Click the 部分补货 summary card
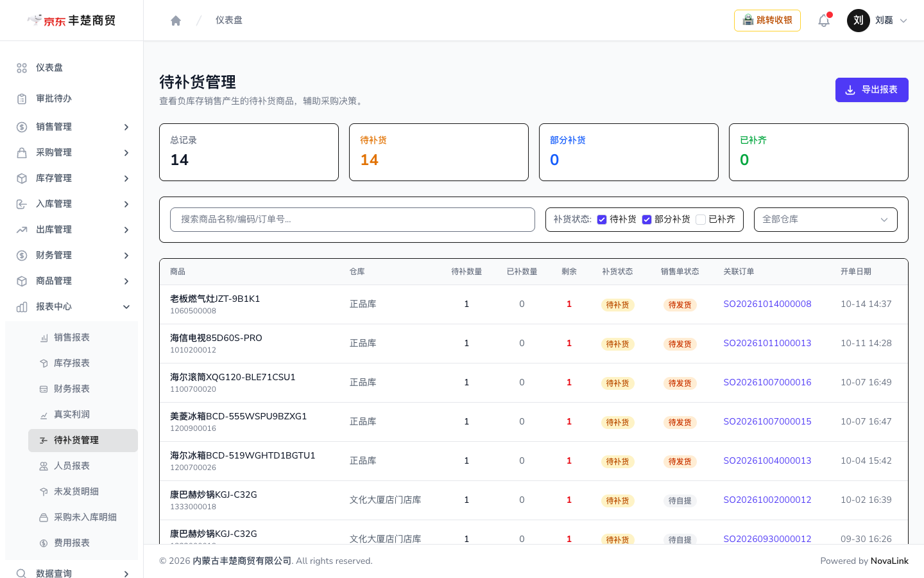924x578 pixels. pyautogui.click(x=629, y=152)
